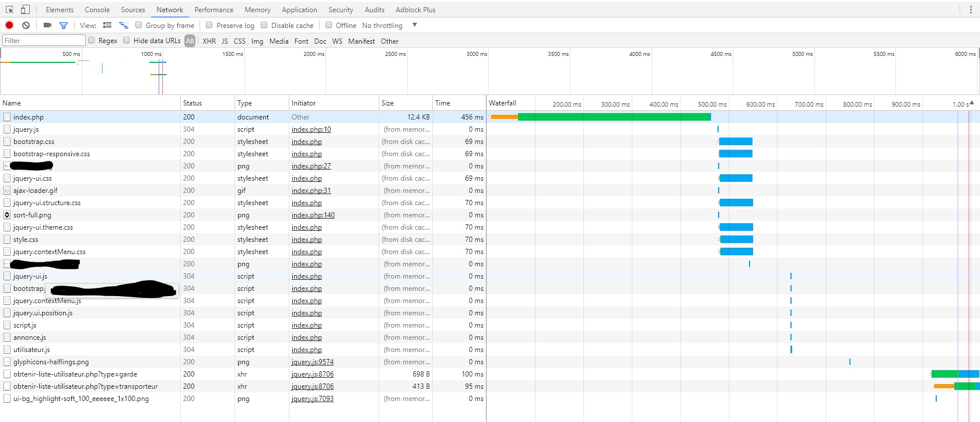
Task: Open the Audits tab
Action: [374, 10]
